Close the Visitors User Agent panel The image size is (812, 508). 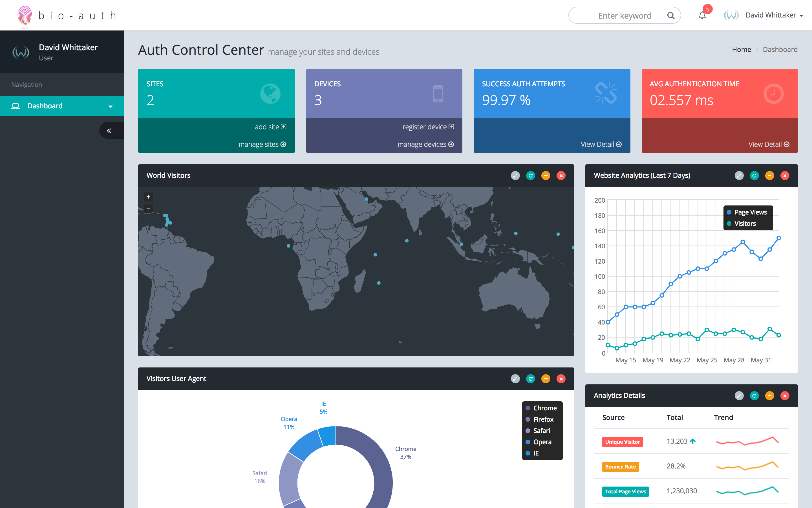pos(561,379)
